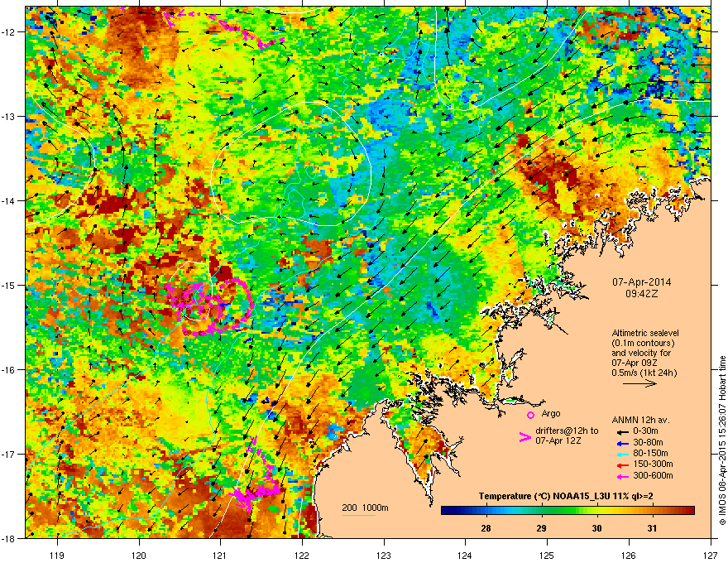Click the '0.5m/s (1kt 24h)' scale text

(x=644, y=373)
